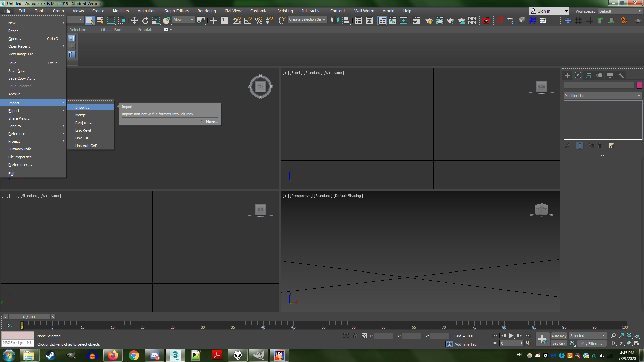Expand the Open Recent submenu
The width and height of the screenshot is (644, 362).
[33, 46]
